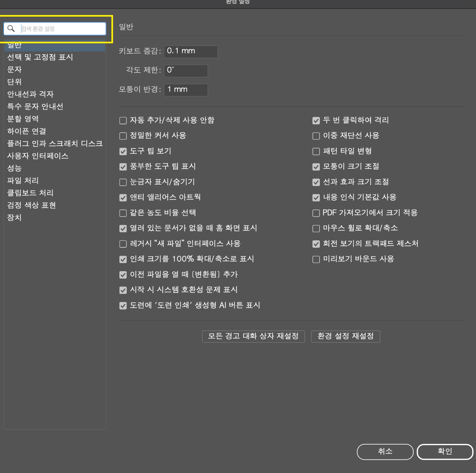Toggle 정밀한 커서 사용 checkbox
Screen dimensions: 476x473
pyautogui.click(x=123, y=136)
